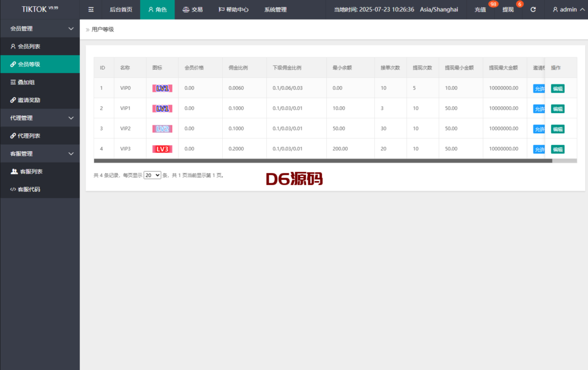Open 提现 notifications with 6 badge
The height and width of the screenshot is (370, 588).
tap(508, 10)
